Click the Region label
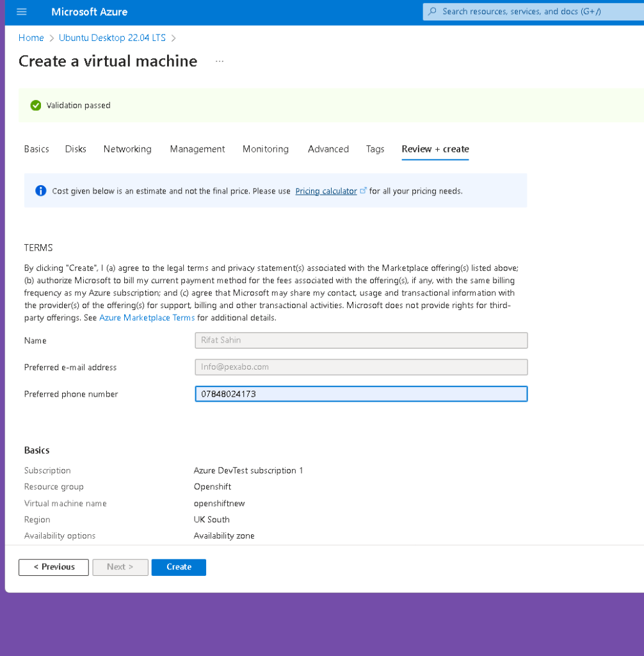Screen dimensions: 644x656 tap(37, 519)
